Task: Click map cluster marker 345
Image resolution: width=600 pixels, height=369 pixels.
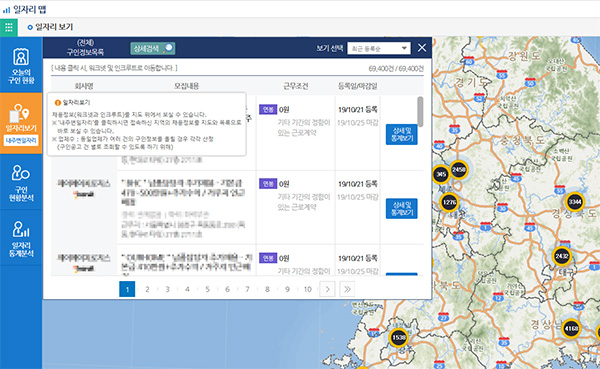Action: coord(441,174)
